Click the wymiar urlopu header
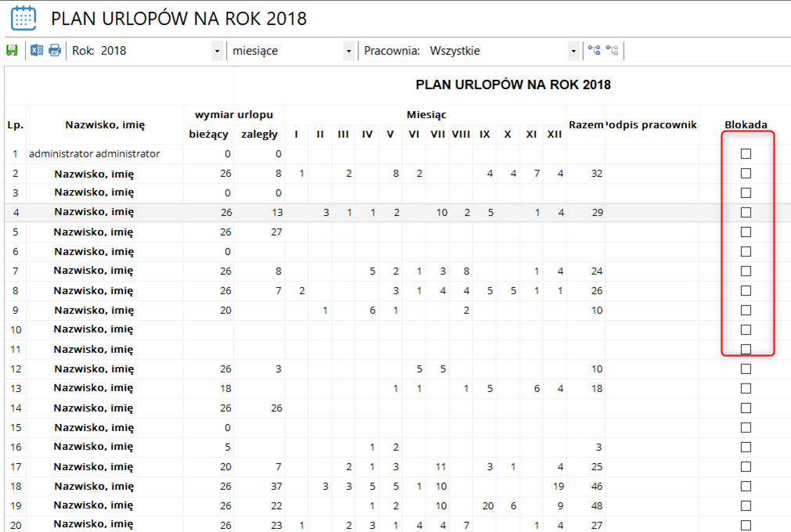 (234, 114)
